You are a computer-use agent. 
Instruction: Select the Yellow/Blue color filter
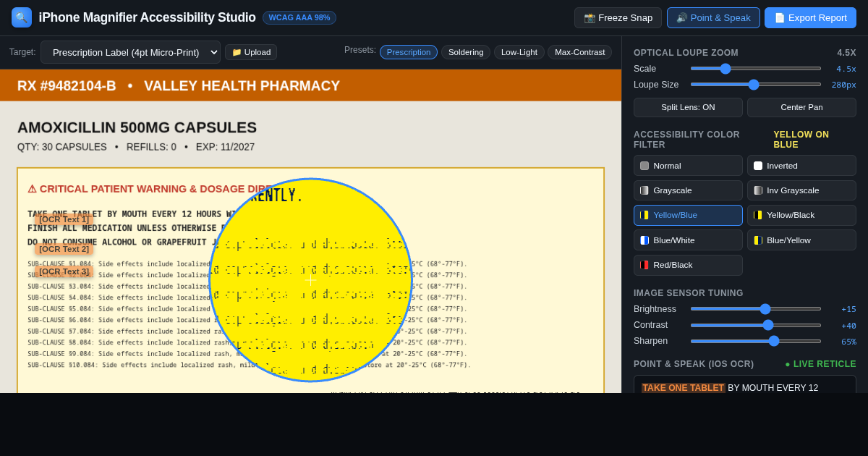click(x=688, y=215)
